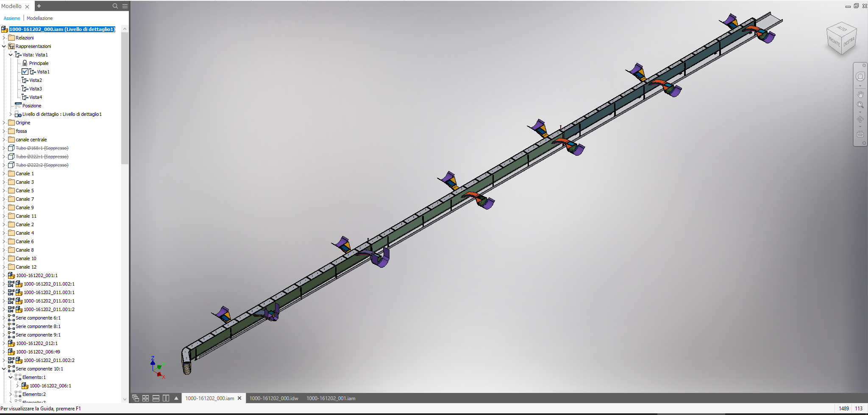Uncheck the Vista1 view representation checkbox

click(25, 72)
